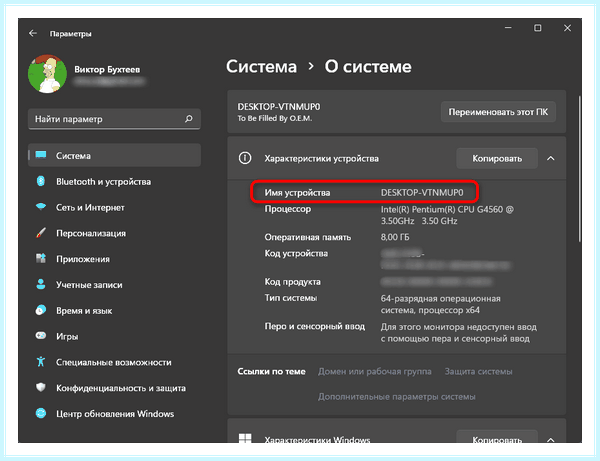Image resolution: width=600 pixels, height=461 pixels.
Task: Select the Время и язык clock icon
Action: [41, 310]
